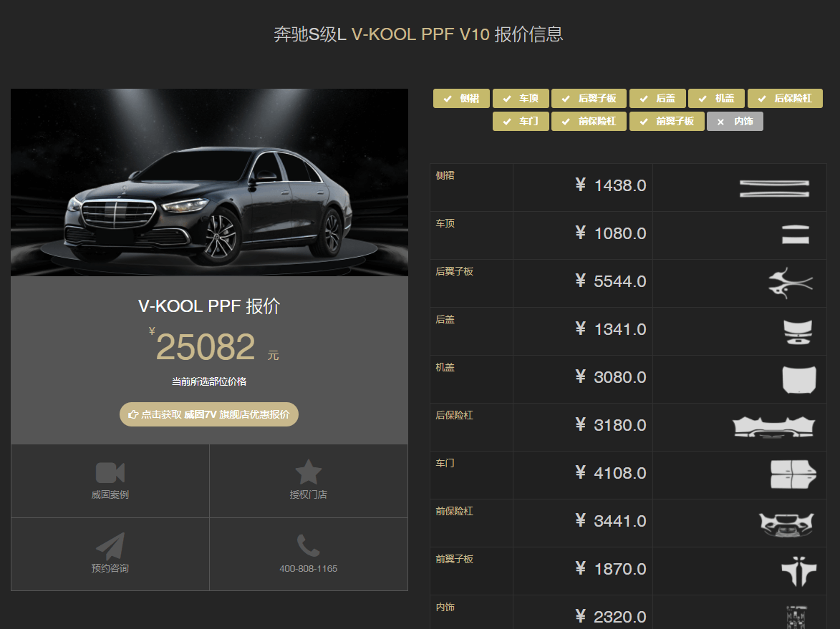This screenshot has height=629, width=840.
Task: Click the phone icon above 400-808-1165
Action: (308, 545)
